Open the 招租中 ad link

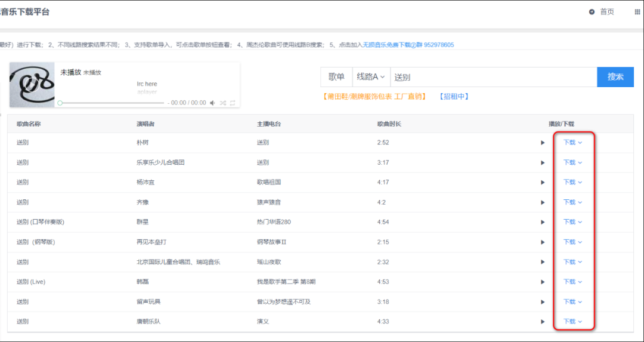pos(454,96)
